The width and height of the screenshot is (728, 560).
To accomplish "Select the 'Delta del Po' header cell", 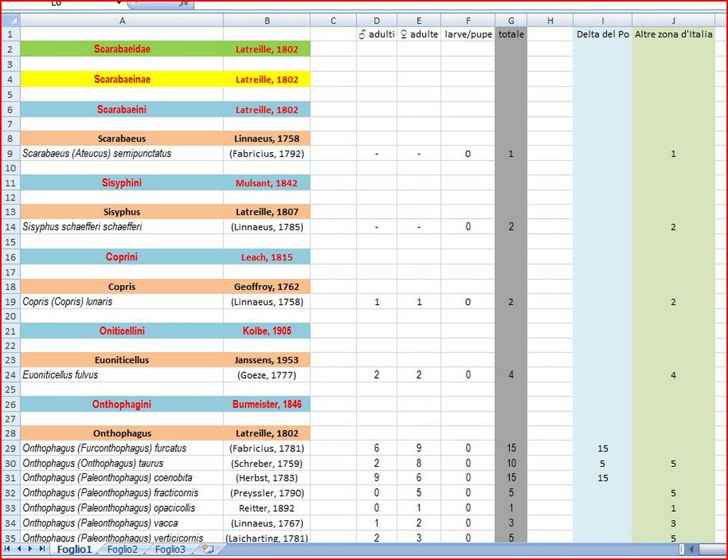I will (602, 34).
